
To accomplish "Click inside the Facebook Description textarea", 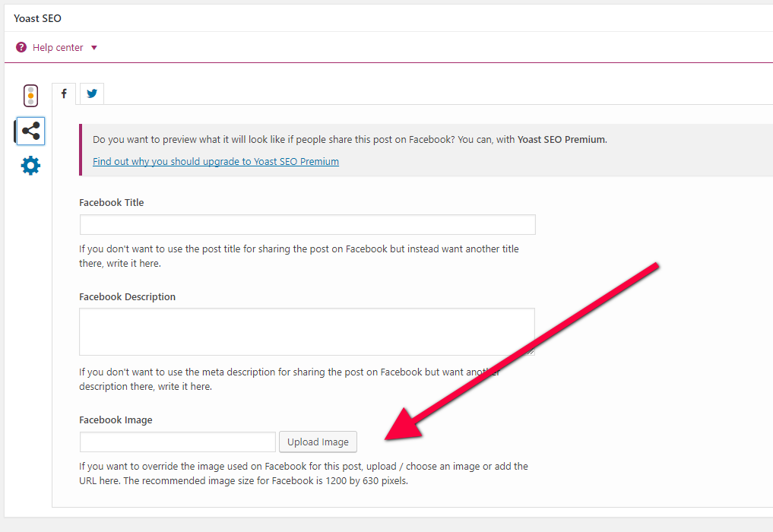I will [x=306, y=331].
